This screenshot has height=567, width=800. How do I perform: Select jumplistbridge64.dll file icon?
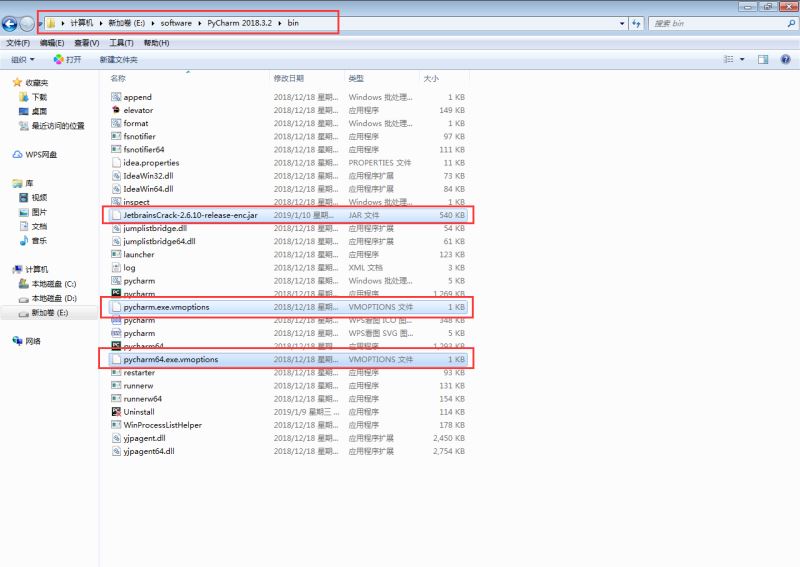click(116, 241)
